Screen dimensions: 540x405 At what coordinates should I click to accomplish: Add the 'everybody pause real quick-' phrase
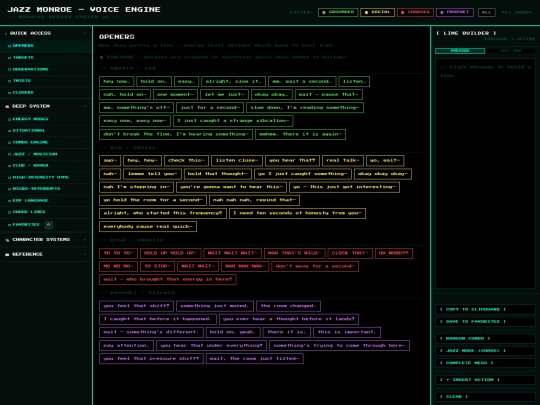pyautogui.click(x=148, y=227)
